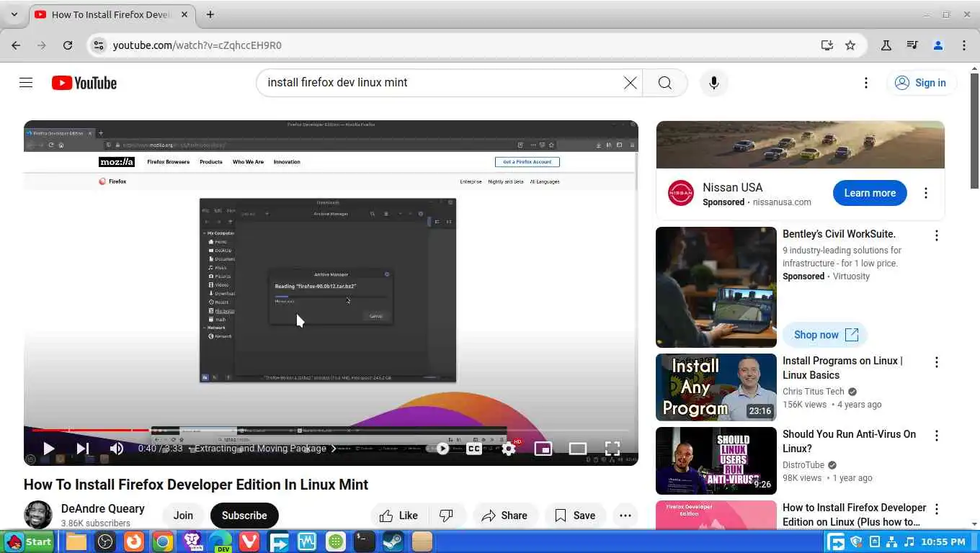This screenshot has width=980, height=553.
Task: Enter full screen mode
Action: tap(612, 449)
